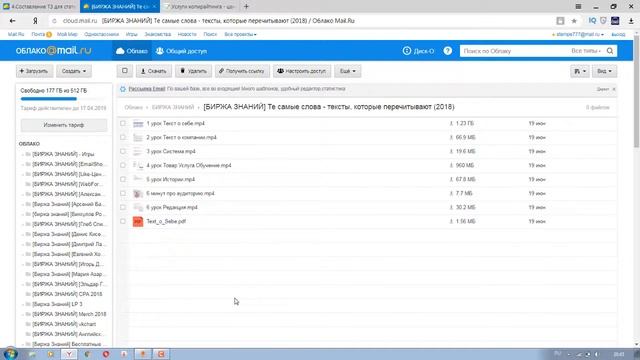Click the download arrow next to 960 МБ

tap(451, 165)
